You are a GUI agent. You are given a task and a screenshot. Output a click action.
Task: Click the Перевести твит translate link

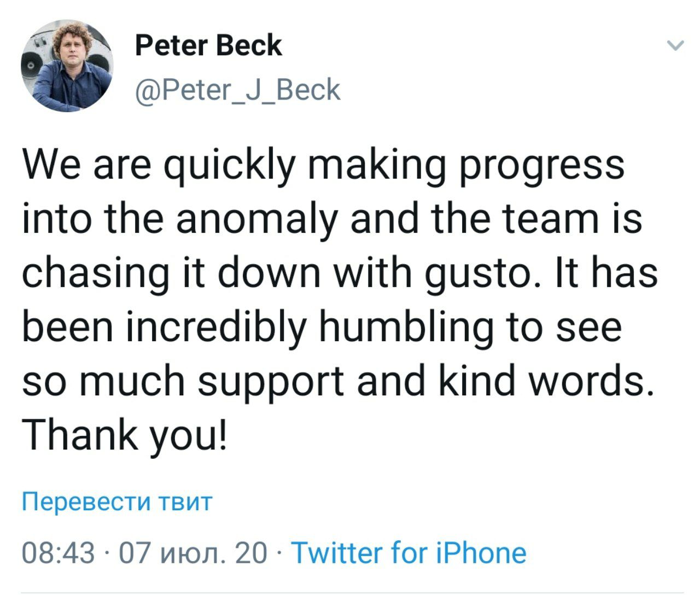116,501
